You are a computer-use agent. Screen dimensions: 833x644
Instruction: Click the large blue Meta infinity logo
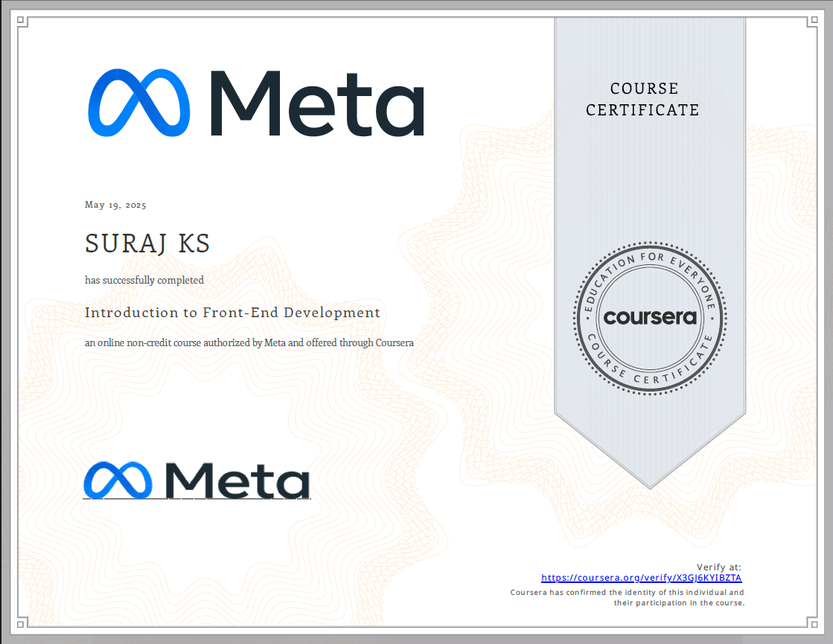point(139,103)
